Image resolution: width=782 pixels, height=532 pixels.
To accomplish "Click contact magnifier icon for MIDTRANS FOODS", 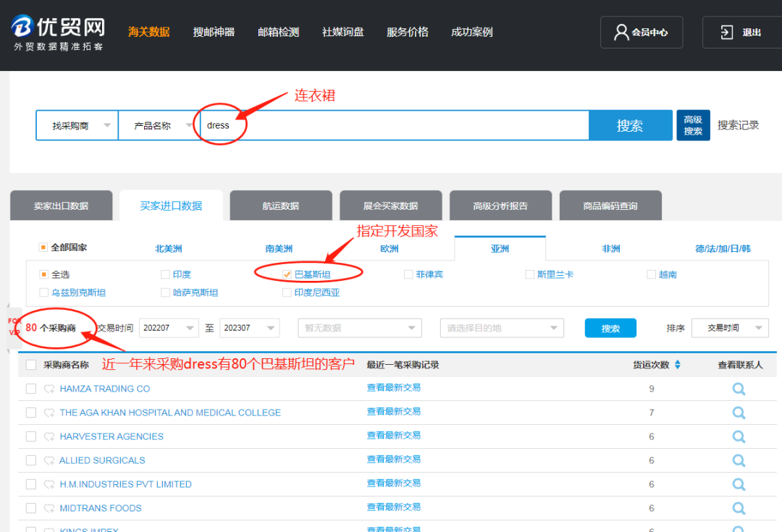I will [x=739, y=508].
